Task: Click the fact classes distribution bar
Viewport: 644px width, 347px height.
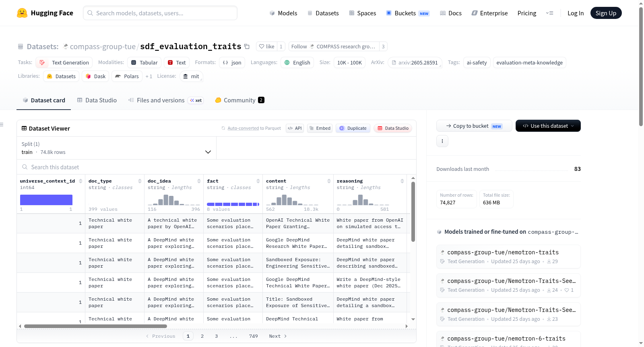Action: (233, 204)
